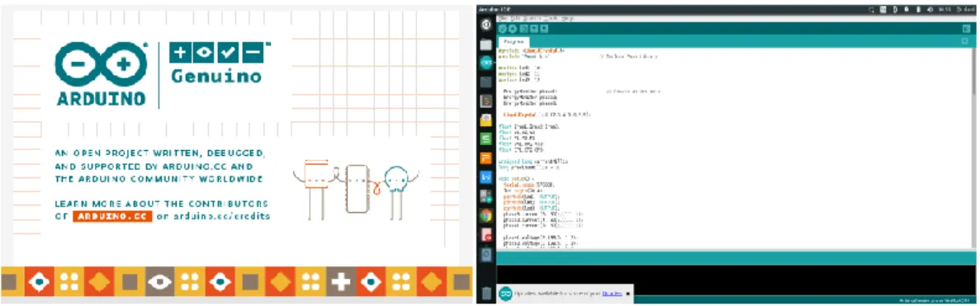Launch orange LibreOffice Impress from dock
Image resolution: width=980 pixels, height=306 pixels.
(x=485, y=158)
